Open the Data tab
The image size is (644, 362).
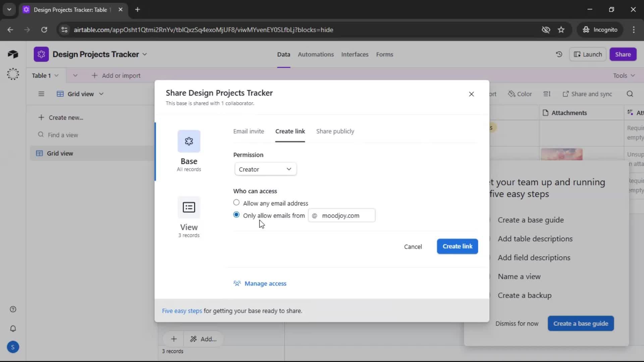point(283,54)
